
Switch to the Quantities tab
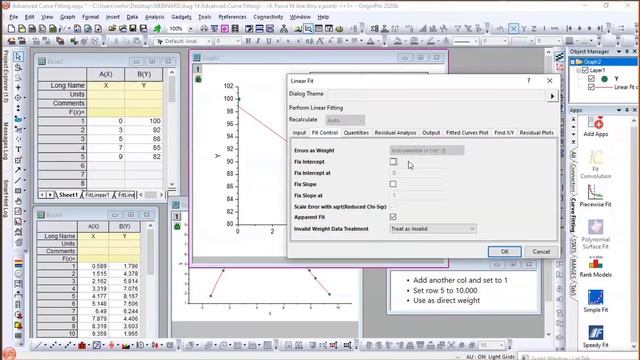click(356, 133)
